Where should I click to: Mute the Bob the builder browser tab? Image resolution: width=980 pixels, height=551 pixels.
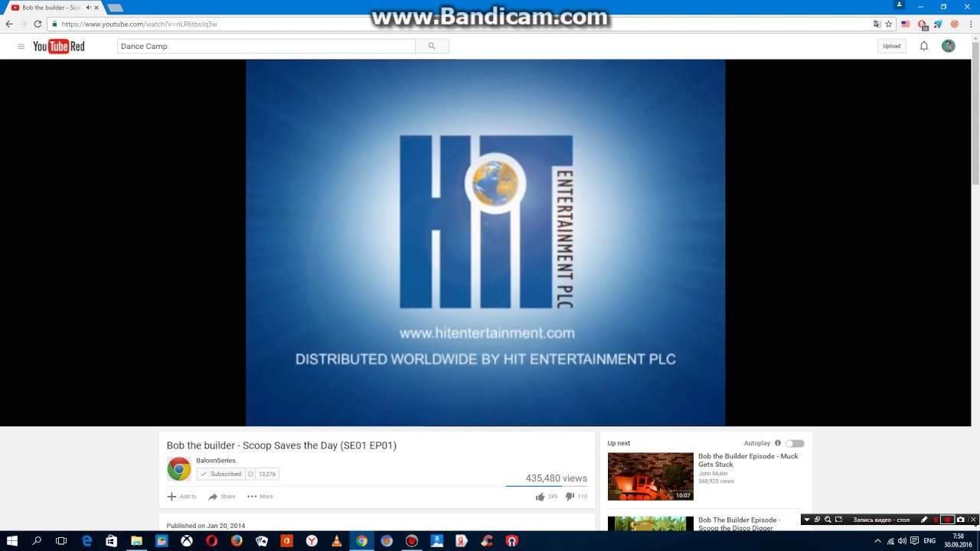pyautogui.click(x=88, y=8)
